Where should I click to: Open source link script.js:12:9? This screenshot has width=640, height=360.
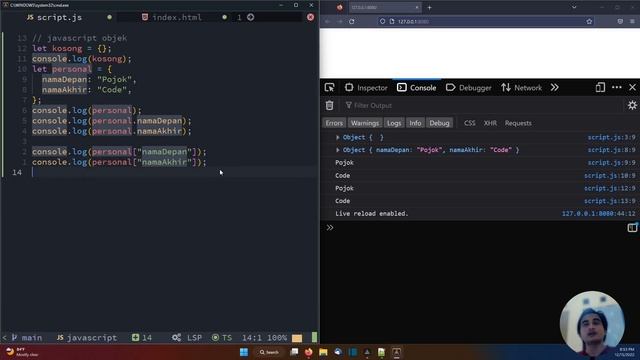[x=610, y=188]
